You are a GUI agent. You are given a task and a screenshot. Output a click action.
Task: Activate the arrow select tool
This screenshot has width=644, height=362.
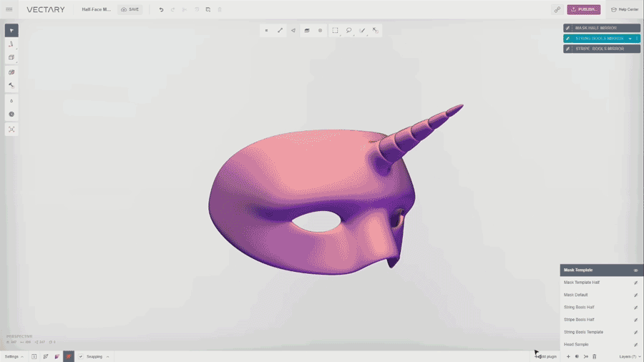pos(11,31)
